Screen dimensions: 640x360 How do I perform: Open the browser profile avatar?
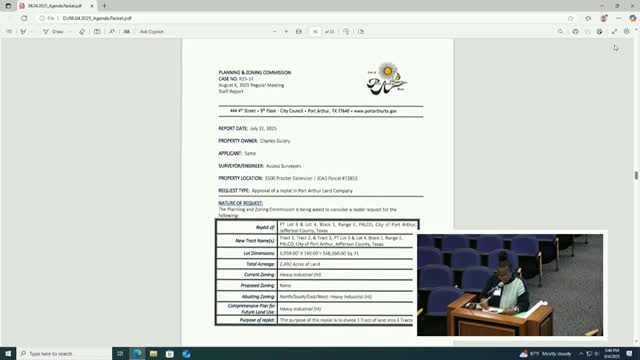[x=604, y=18]
